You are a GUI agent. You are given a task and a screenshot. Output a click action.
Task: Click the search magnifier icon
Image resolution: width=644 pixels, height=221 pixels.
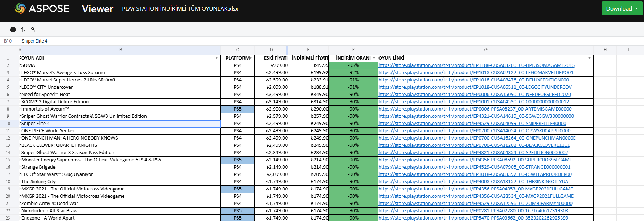(x=33, y=29)
